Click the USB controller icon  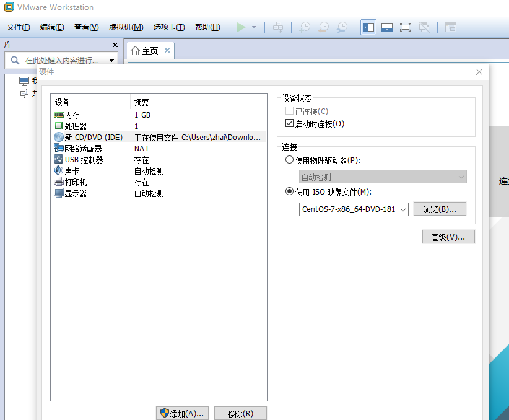(59, 159)
